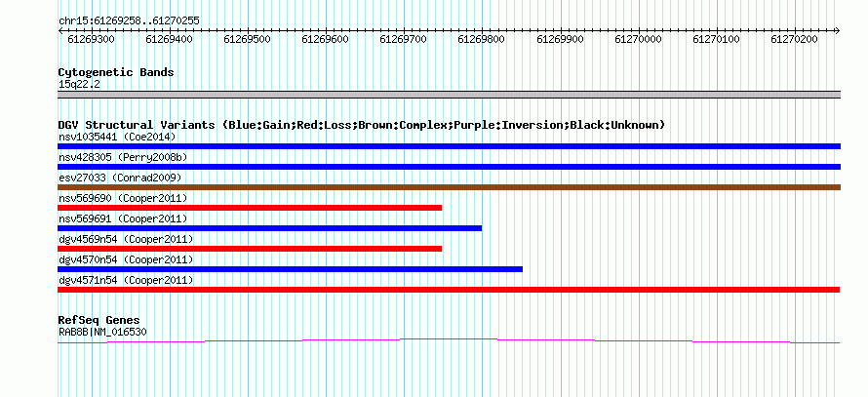Click the nsv1035441 (Coe2014) variant label

pos(117,137)
